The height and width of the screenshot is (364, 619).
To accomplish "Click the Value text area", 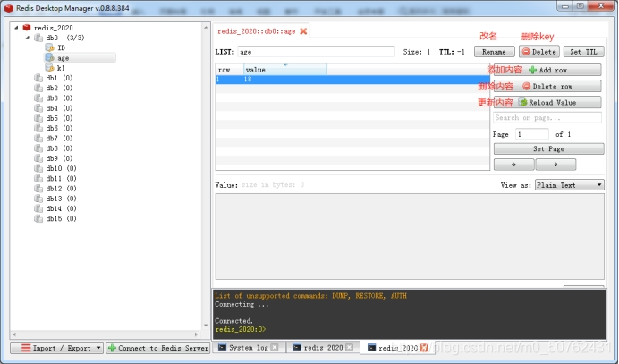I will point(410,236).
